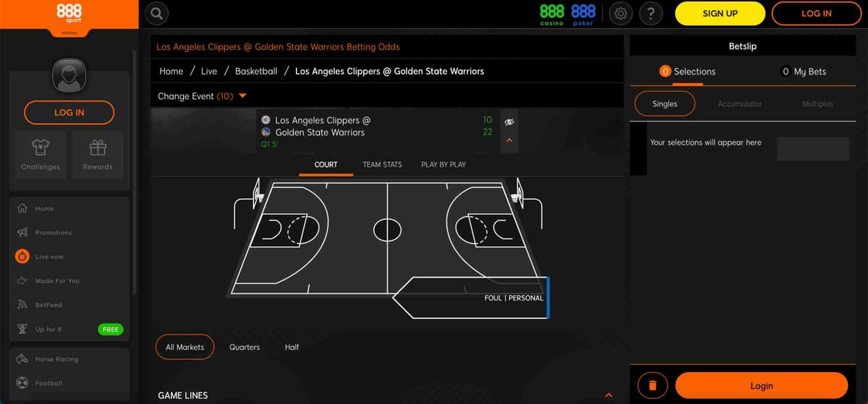
Task: Click the FREE badge for Up for 8
Action: click(x=111, y=330)
